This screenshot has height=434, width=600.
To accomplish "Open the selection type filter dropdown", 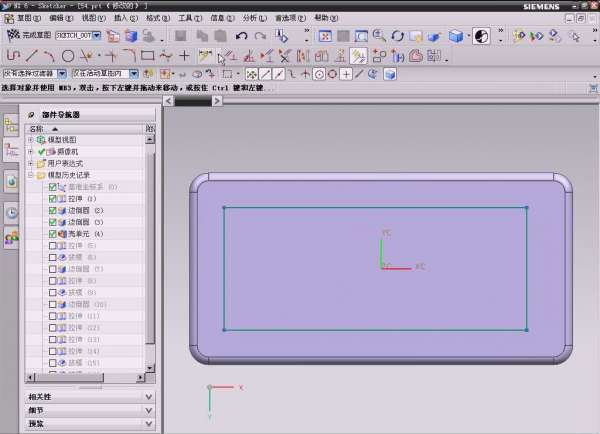I will pos(62,73).
